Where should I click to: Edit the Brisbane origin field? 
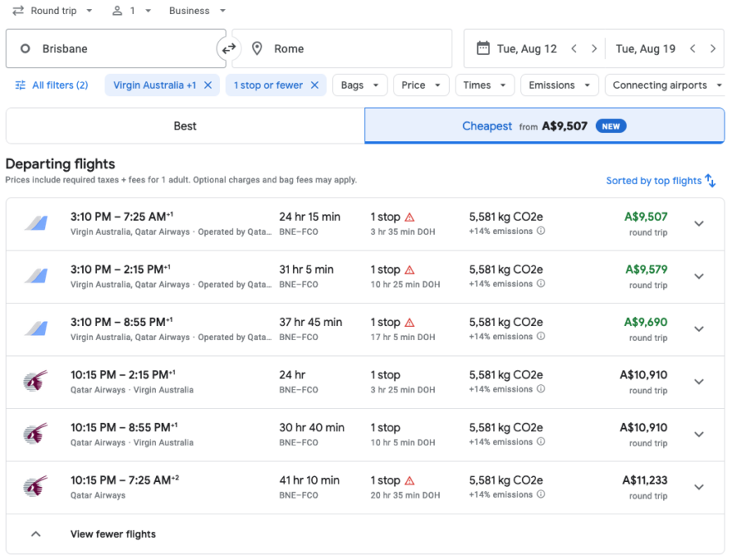point(116,48)
